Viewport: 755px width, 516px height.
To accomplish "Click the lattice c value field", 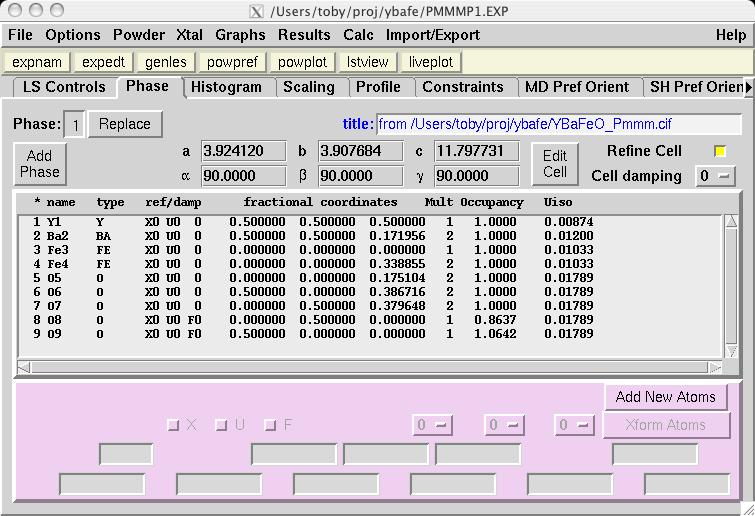I will tap(477, 151).
